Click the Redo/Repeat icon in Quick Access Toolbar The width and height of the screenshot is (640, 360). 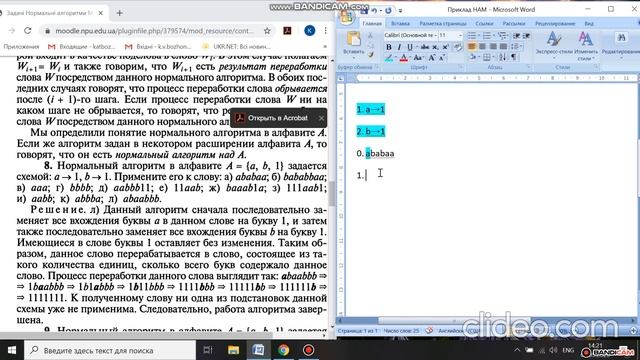pos(388,11)
